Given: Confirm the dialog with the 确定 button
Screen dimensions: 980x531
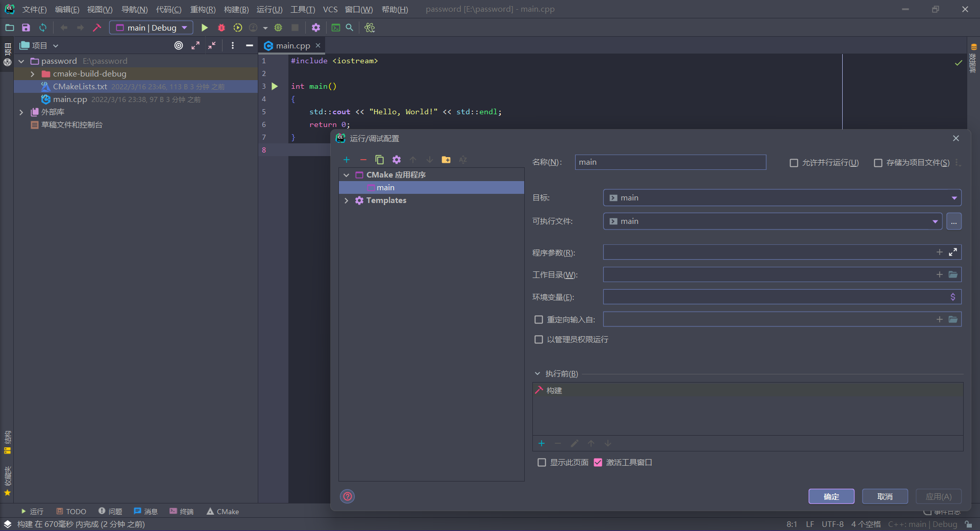Looking at the screenshot, I should (x=831, y=496).
